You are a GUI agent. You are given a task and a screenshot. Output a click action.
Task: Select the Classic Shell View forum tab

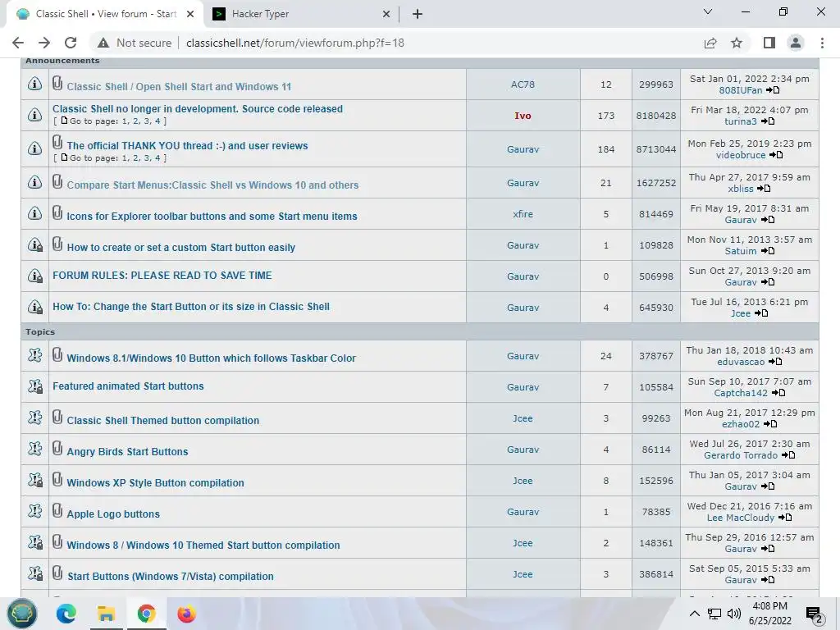tap(105, 14)
